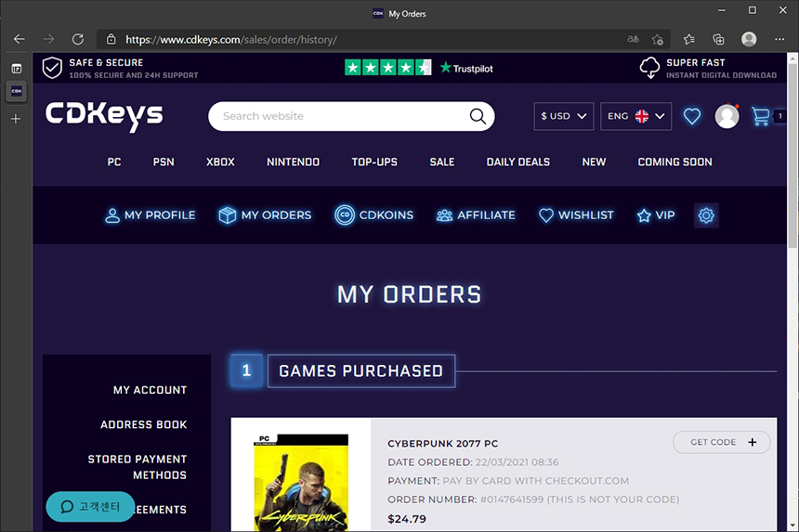Viewport: 799px width, 532px height.
Task: Open the PC category menu
Action: point(114,162)
